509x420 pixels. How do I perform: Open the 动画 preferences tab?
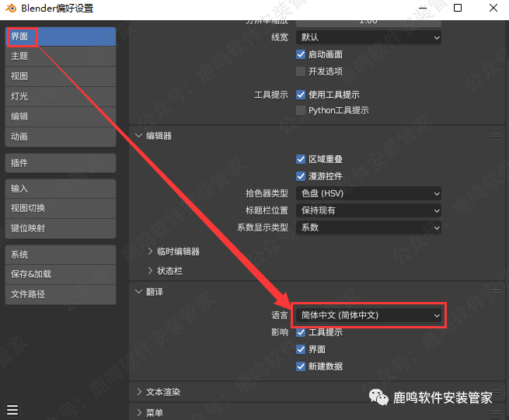[x=61, y=137]
